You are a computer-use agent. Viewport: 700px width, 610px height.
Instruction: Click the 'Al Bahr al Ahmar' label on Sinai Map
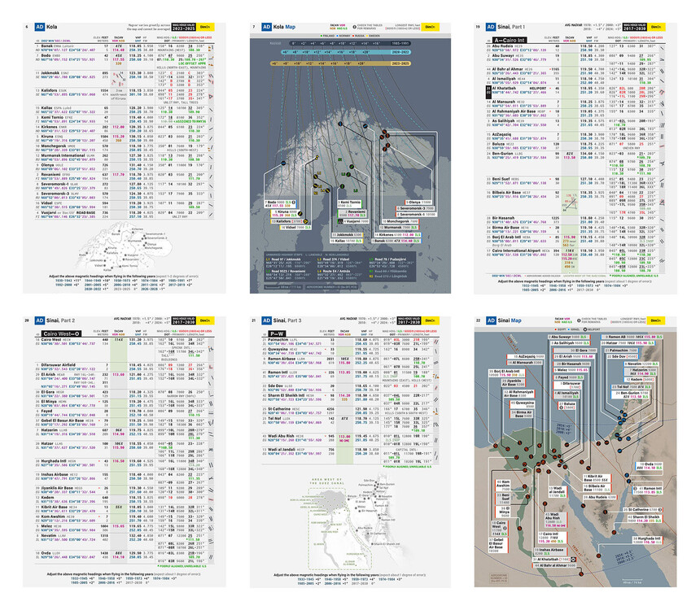point(553,565)
